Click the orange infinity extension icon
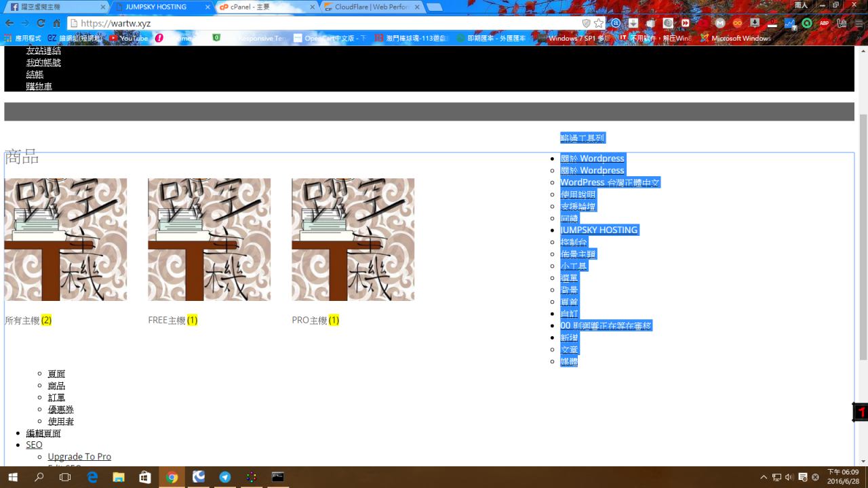This screenshot has width=868, height=488. [737, 23]
